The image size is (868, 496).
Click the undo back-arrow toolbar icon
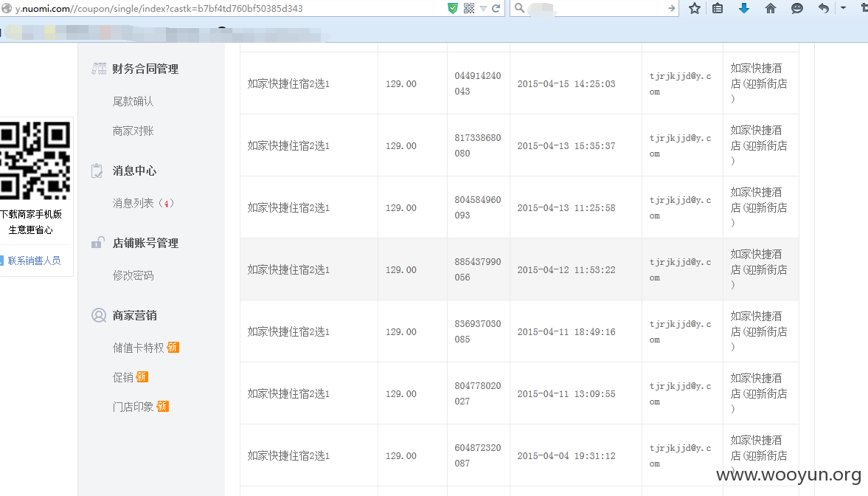824,8
